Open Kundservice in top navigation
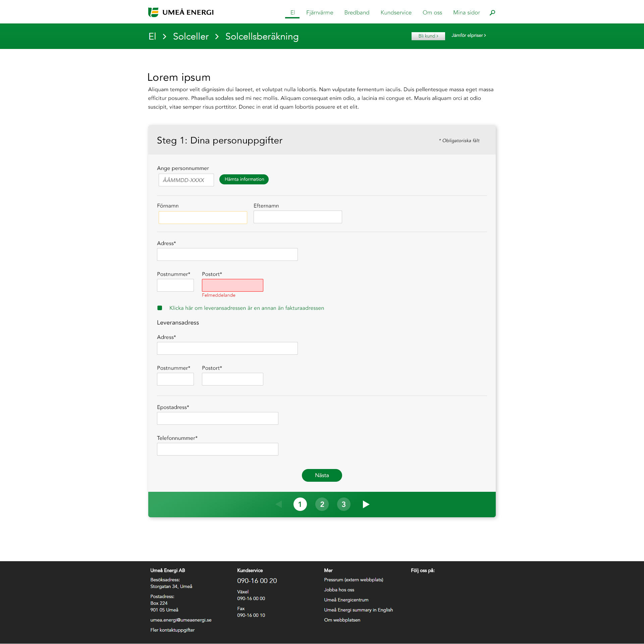This screenshot has width=644, height=644. (x=396, y=13)
